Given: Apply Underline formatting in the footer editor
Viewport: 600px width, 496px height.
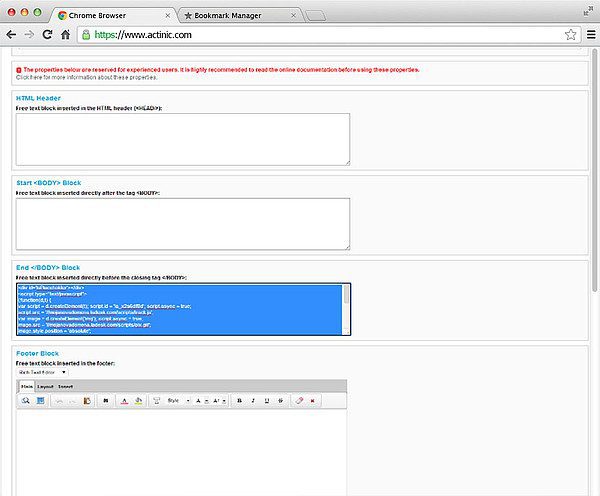Looking at the screenshot, I should pos(266,400).
